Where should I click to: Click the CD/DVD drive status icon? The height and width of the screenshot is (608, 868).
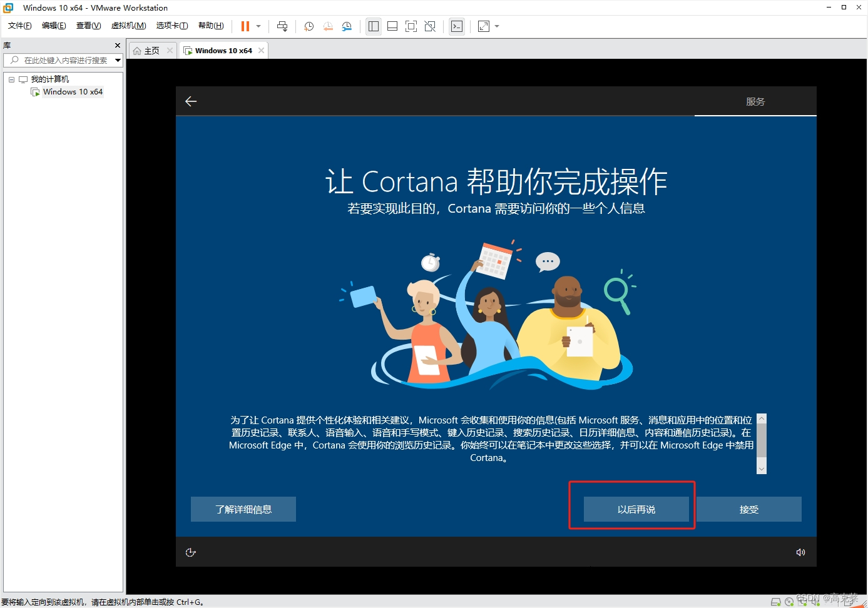tap(789, 602)
